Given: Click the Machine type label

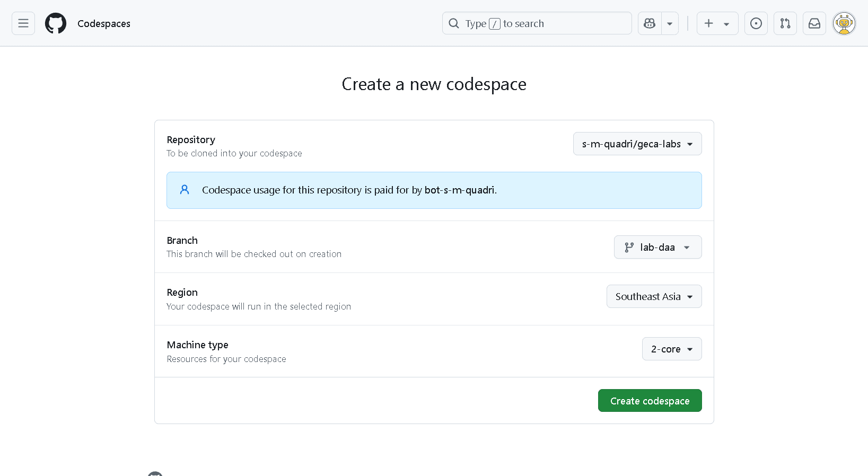Looking at the screenshot, I should [197, 345].
